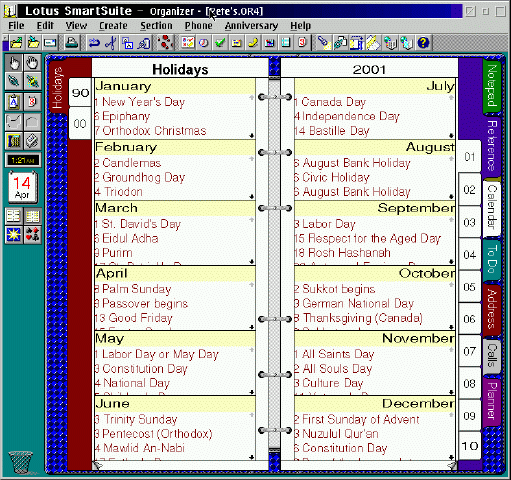The height and width of the screenshot is (480, 511).
Task: Click the 14 Apr date calendar icon
Action: pyautogui.click(x=22, y=187)
